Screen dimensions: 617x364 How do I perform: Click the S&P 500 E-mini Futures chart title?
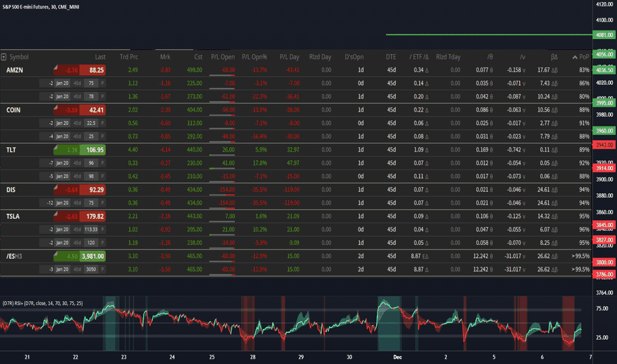[40, 7]
